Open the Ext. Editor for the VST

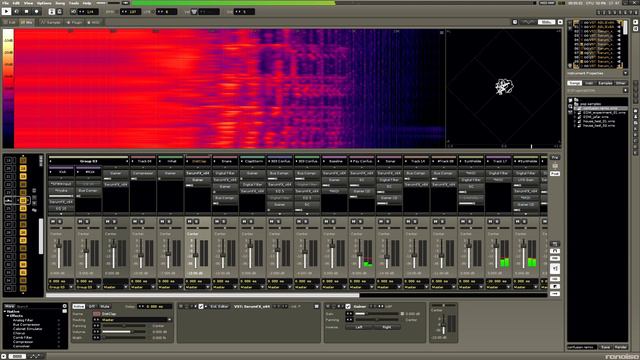coord(219,306)
